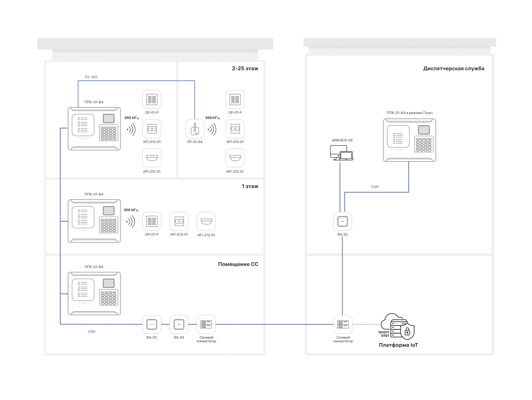Image resolution: width=532 pixels, height=400 pixels.
Task: Select network switch near Платформа IoT
Action: 343,324
